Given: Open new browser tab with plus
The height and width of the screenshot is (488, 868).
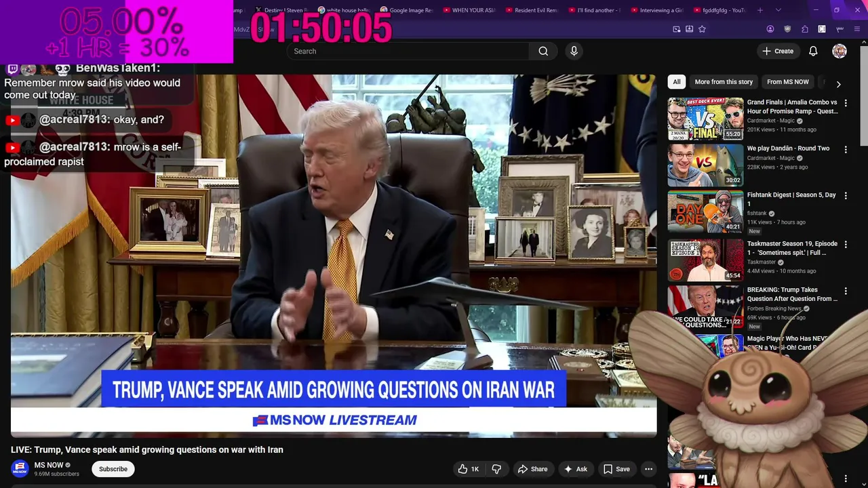Looking at the screenshot, I should coord(760,10).
